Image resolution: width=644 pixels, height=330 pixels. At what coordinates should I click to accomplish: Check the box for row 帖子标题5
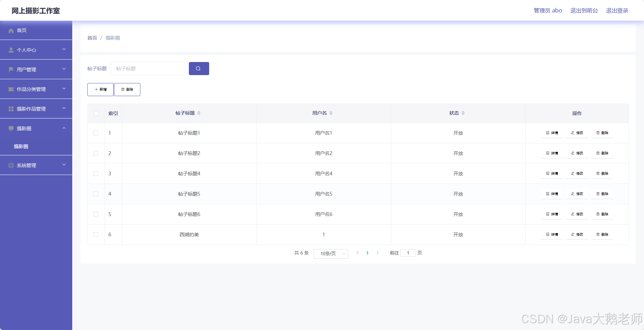(96, 194)
